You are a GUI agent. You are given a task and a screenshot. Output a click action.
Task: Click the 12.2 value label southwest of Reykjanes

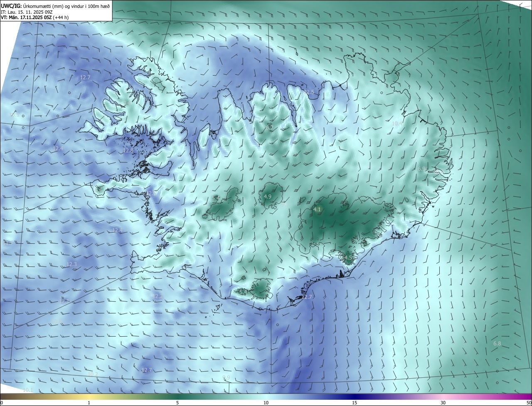coord(158,296)
